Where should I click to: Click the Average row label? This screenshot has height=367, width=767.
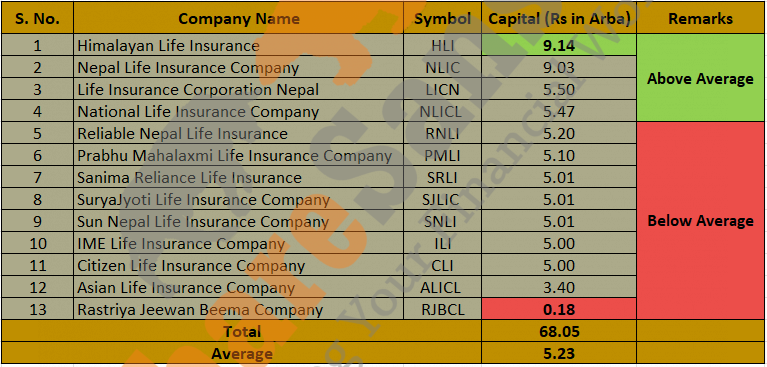242,353
